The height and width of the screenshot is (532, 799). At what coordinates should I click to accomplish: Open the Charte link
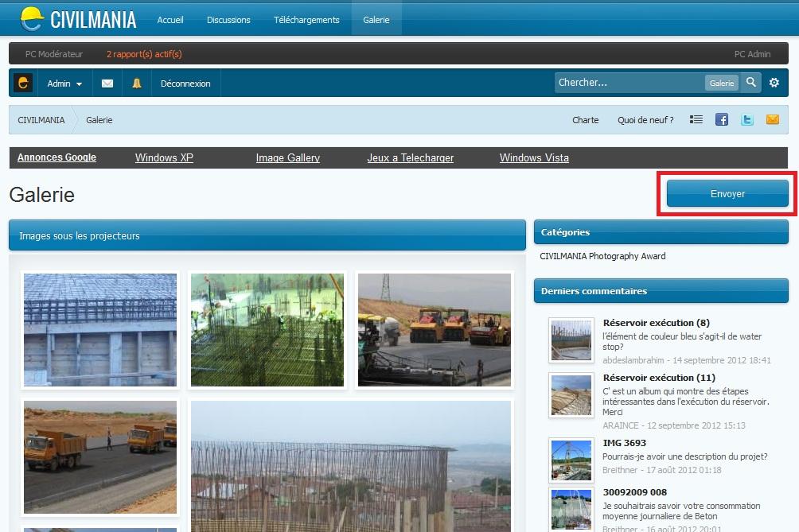click(586, 120)
